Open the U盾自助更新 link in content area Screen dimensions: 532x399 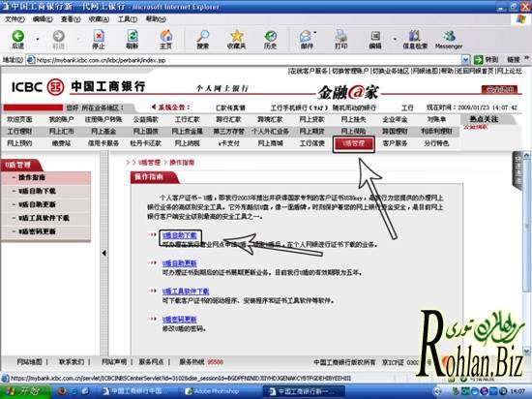pos(180,263)
